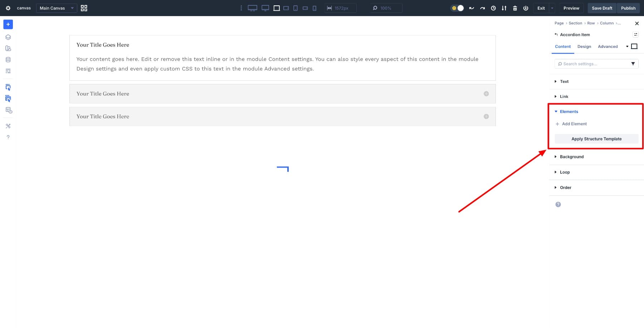Expand the second accordion item
Image resolution: width=644 pixels, height=328 pixels.
click(x=486, y=94)
